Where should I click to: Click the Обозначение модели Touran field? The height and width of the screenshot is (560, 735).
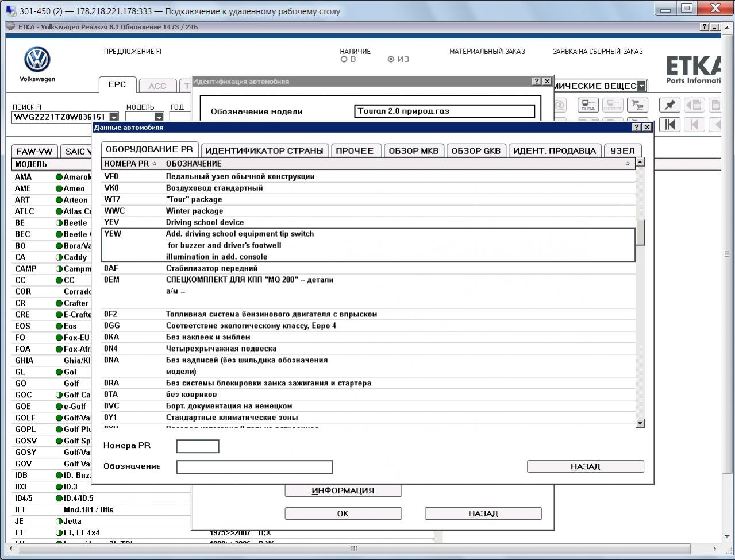445,111
